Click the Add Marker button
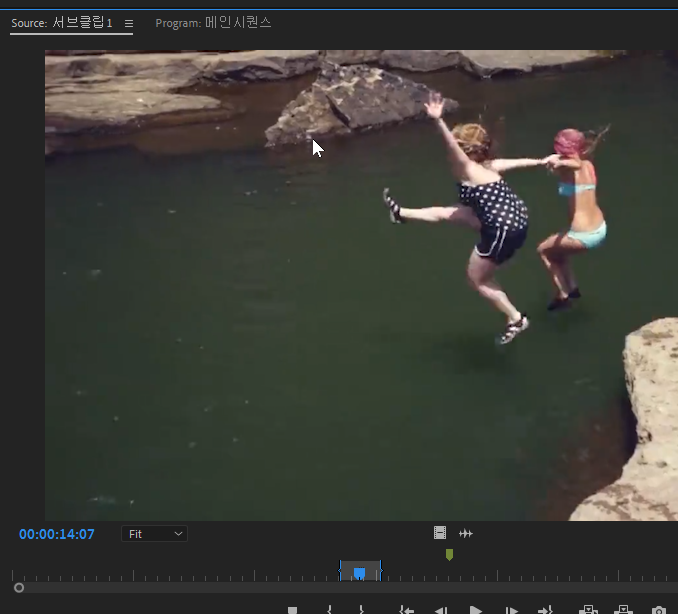This screenshot has height=614, width=678. tap(293, 610)
